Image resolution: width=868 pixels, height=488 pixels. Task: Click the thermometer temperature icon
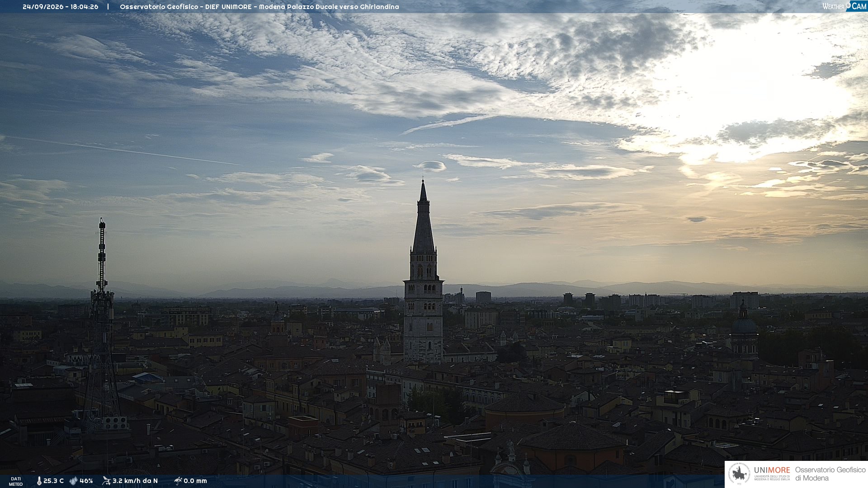[x=39, y=481]
